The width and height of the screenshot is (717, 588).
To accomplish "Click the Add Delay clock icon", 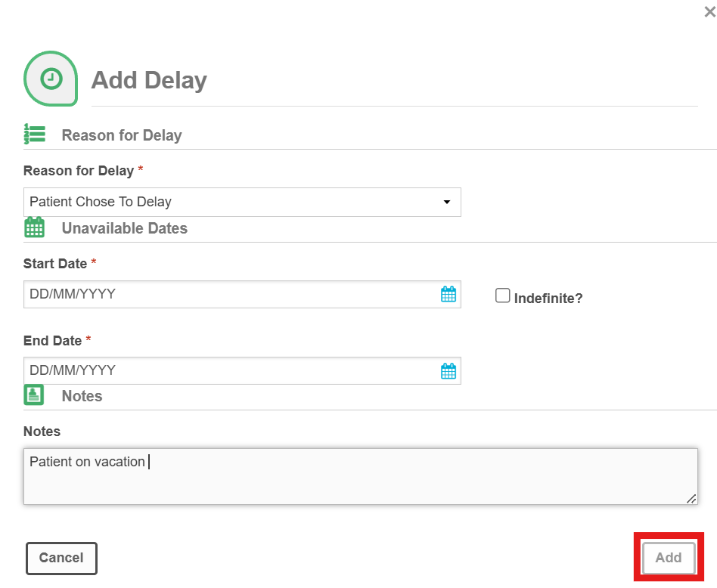I will (x=51, y=79).
